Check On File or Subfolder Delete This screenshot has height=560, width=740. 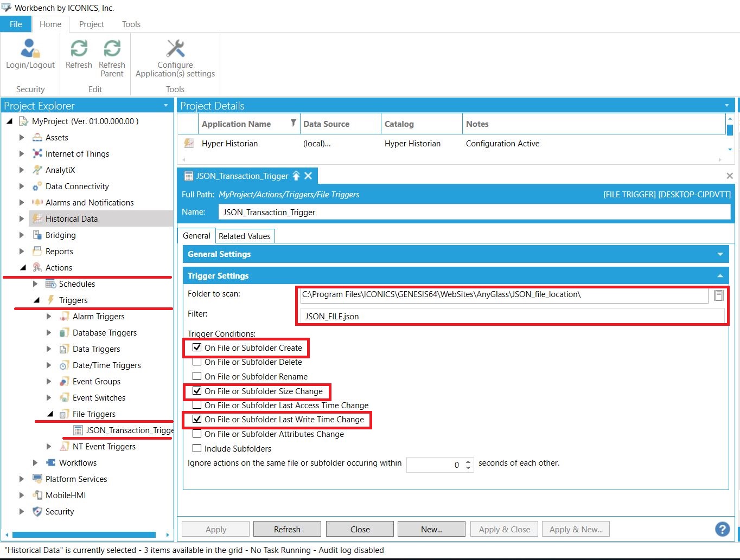coord(197,362)
